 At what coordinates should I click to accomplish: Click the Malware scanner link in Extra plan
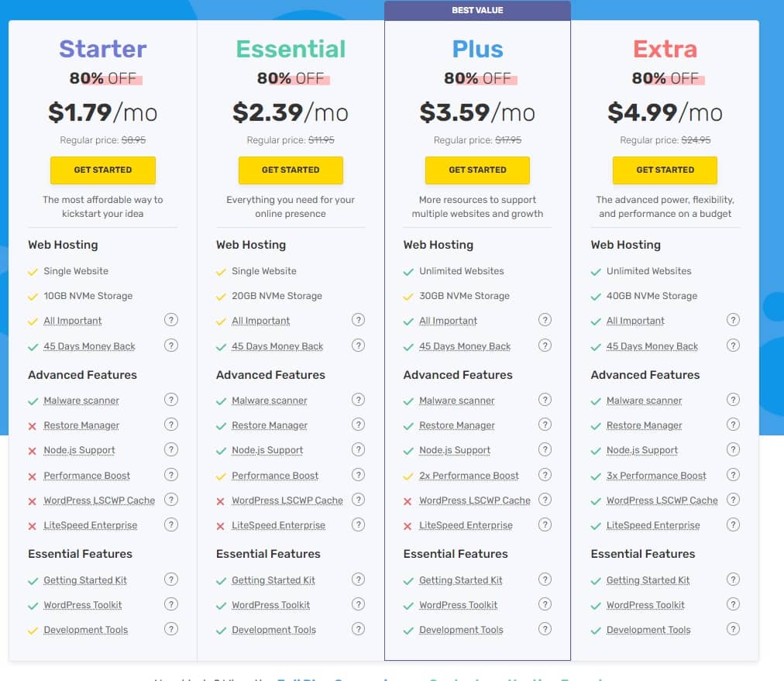point(644,401)
